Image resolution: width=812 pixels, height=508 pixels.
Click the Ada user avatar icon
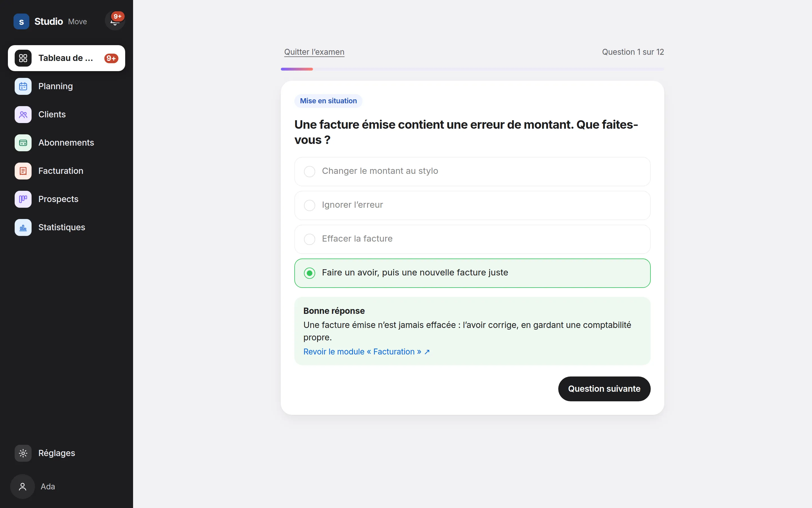click(23, 487)
